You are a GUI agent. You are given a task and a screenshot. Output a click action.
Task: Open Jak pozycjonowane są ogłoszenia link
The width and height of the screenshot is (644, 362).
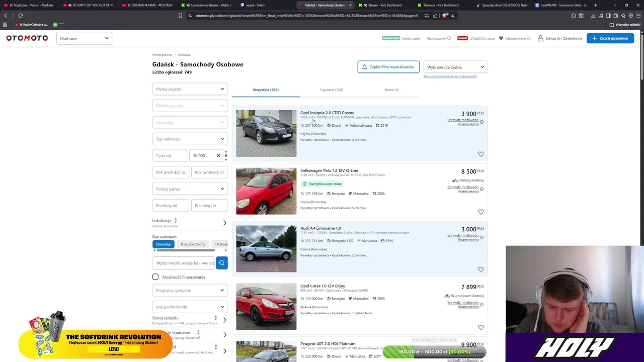[450, 76]
